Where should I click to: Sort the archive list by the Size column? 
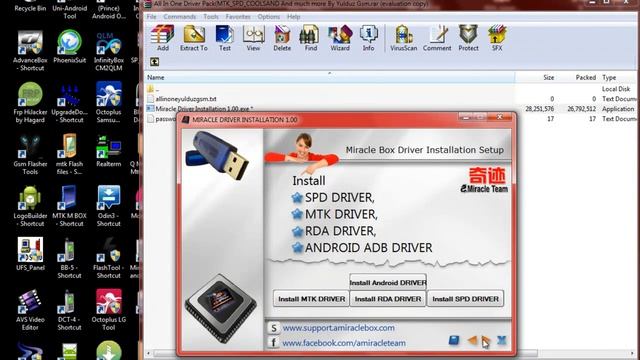point(536,77)
